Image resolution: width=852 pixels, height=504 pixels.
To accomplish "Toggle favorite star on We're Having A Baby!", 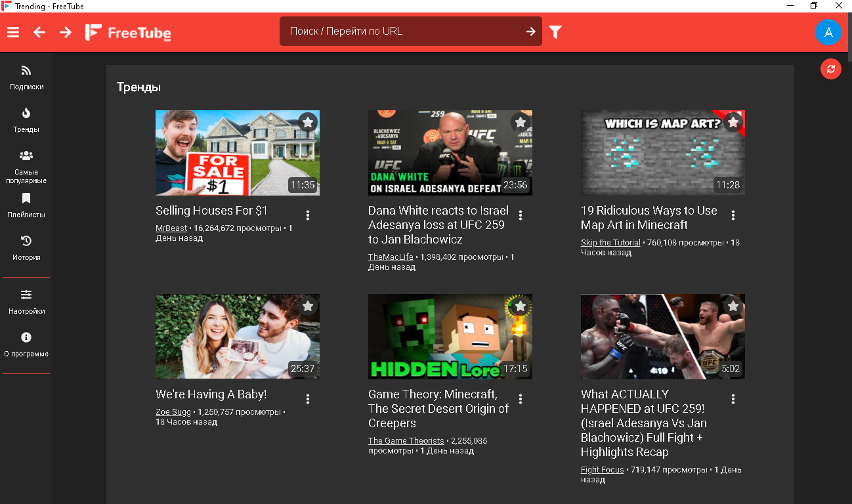I will point(308,306).
